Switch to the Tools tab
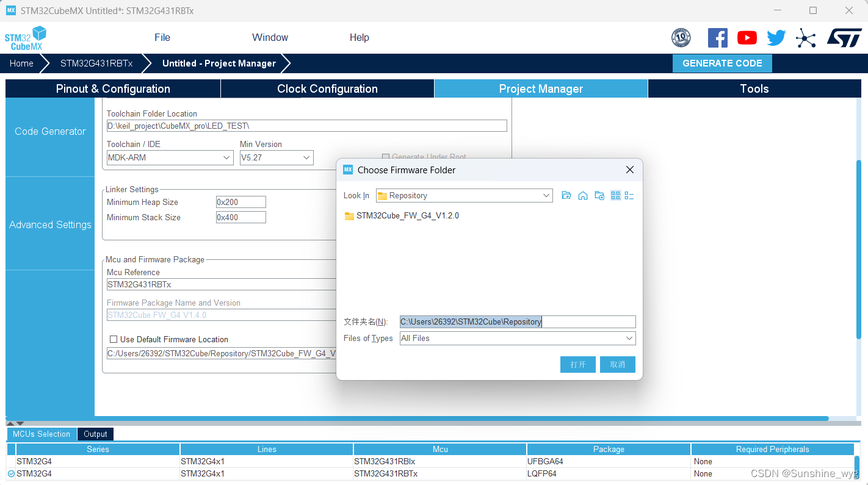The width and height of the screenshot is (868, 485). click(754, 88)
